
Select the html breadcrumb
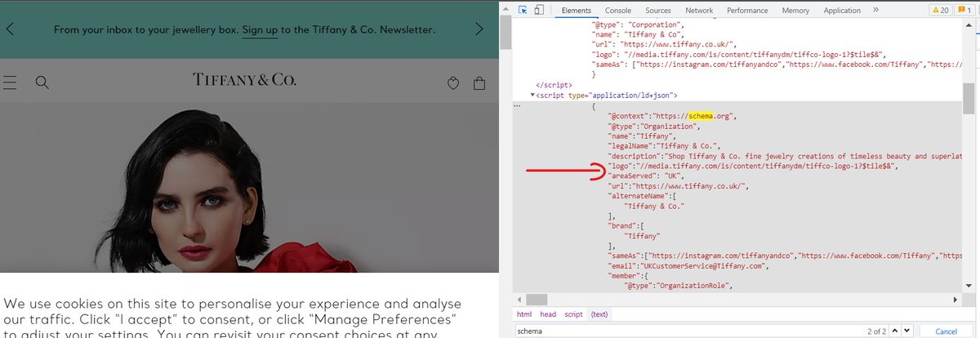click(x=524, y=314)
